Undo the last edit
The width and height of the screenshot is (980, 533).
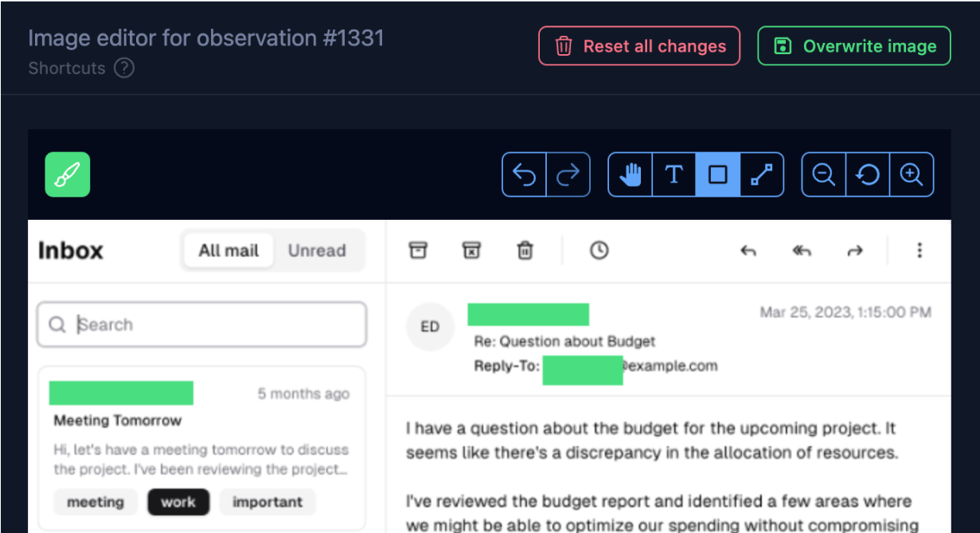[x=524, y=174]
